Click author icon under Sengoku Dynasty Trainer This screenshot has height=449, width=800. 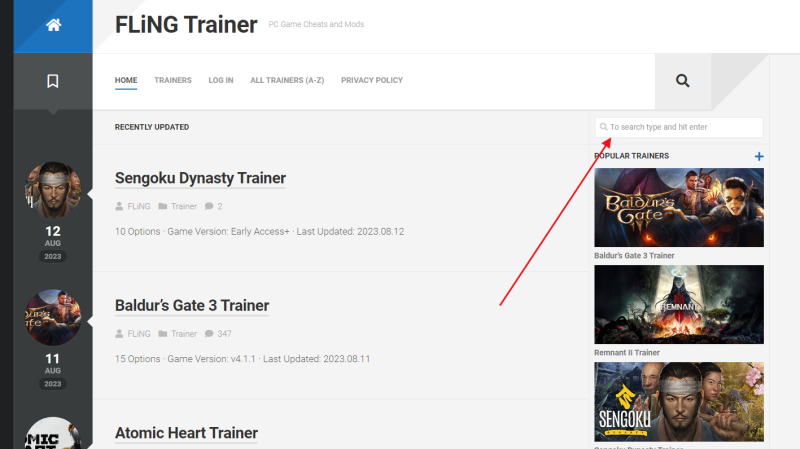(x=119, y=206)
